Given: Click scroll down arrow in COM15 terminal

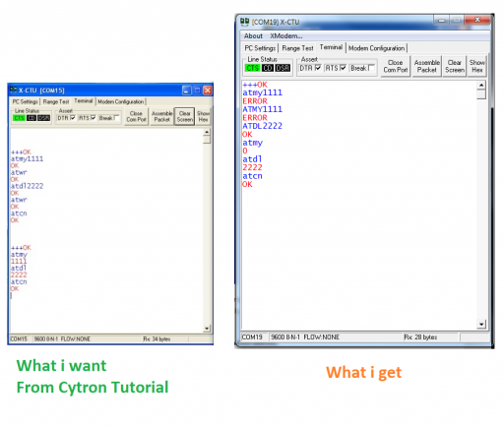Looking at the screenshot, I should 207,329.
